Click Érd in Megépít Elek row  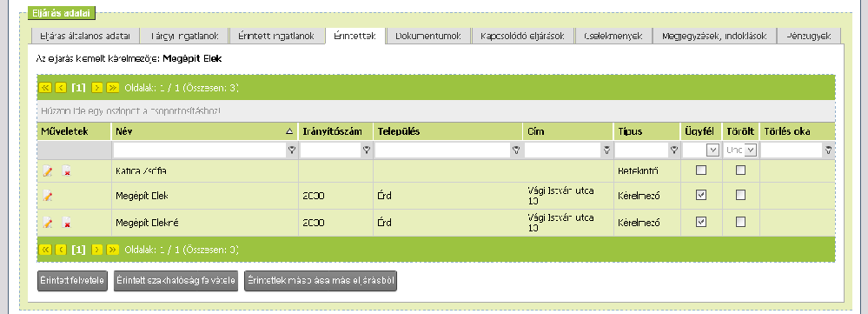384,196
